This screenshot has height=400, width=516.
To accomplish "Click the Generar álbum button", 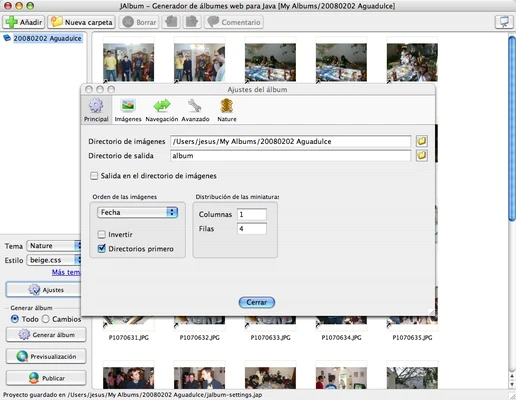I will pyautogui.click(x=46, y=335).
